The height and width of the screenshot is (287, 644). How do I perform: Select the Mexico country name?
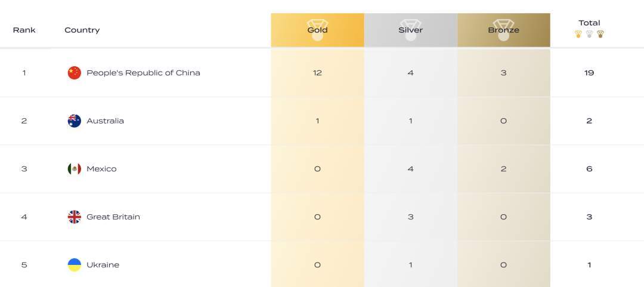pos(101,169)
